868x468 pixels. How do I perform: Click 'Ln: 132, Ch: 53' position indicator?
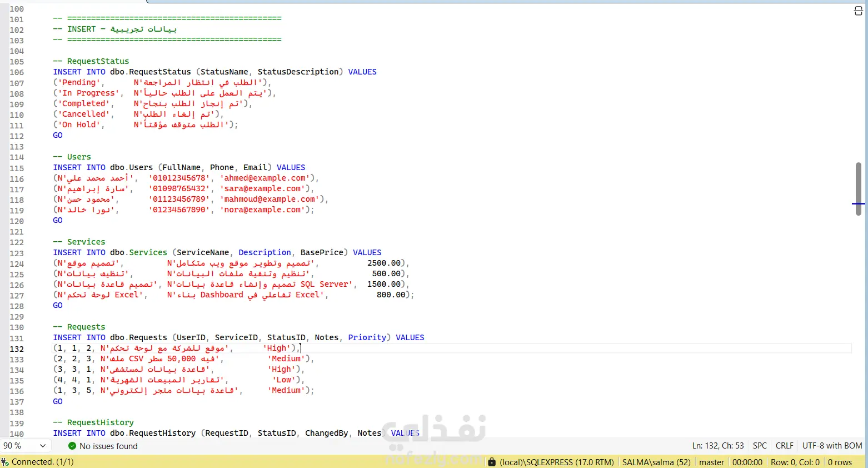coord(718,446)
